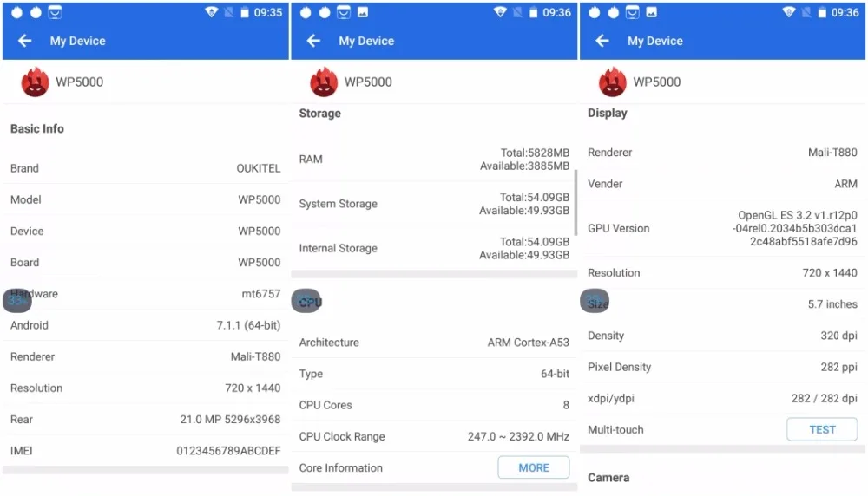
Task: Tap Pixel Density 282 ppi value
Action: click(839, 367)
